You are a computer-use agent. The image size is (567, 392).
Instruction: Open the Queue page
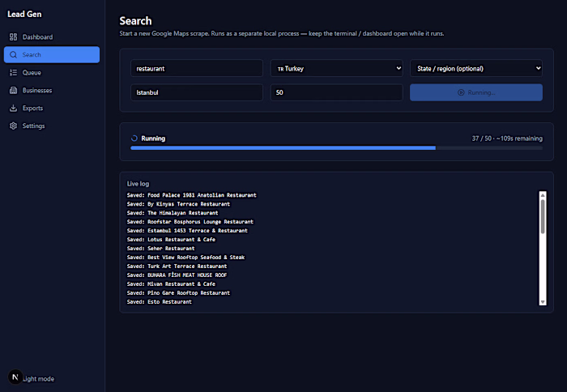pyautogui.click(x=52, y=72)
